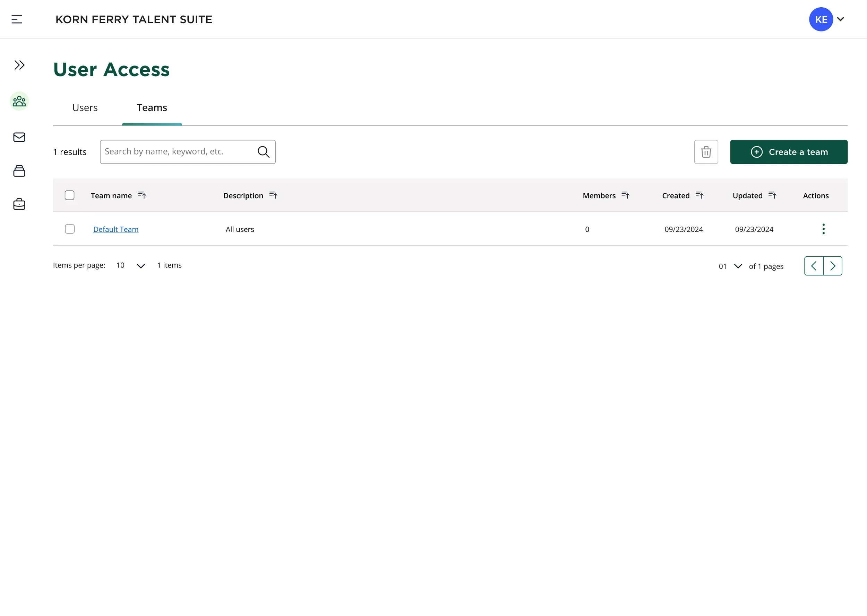867x616 pixels.
Task: Open Default Team actions three-dot menu
Action: pos(823,229)
